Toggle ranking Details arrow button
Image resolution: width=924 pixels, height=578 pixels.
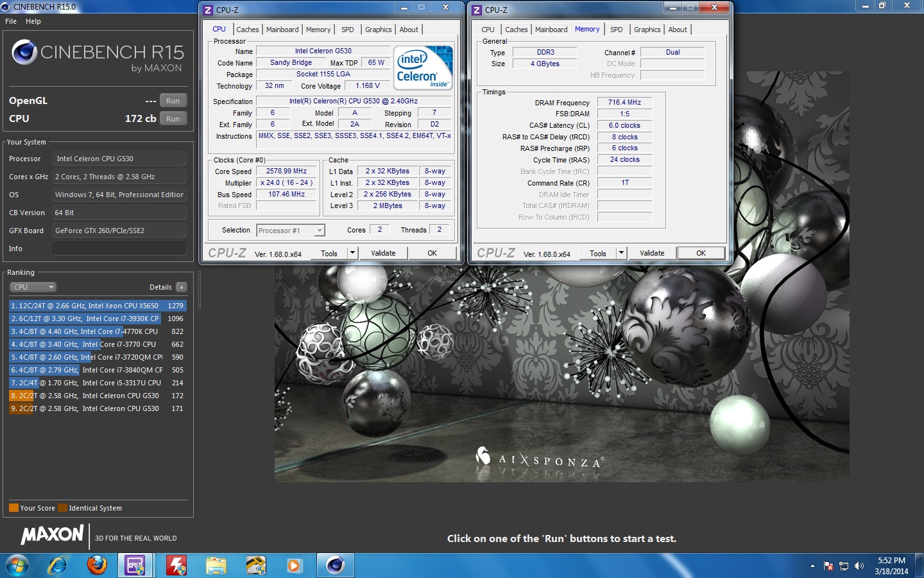pos(182,287)
